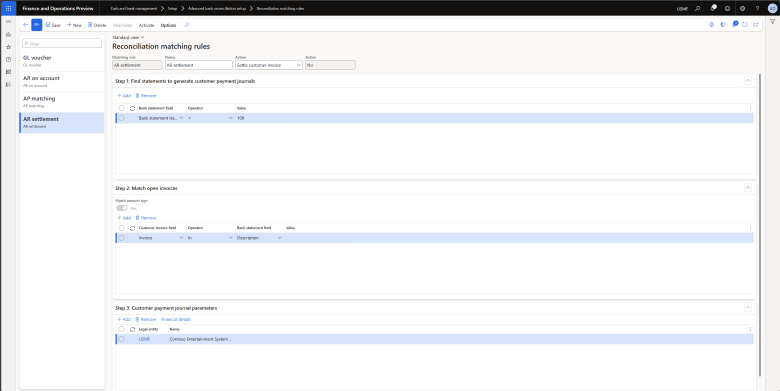Open the user account avatar
This screenshot has width=780, height=391.
click(x=772, y=8)
